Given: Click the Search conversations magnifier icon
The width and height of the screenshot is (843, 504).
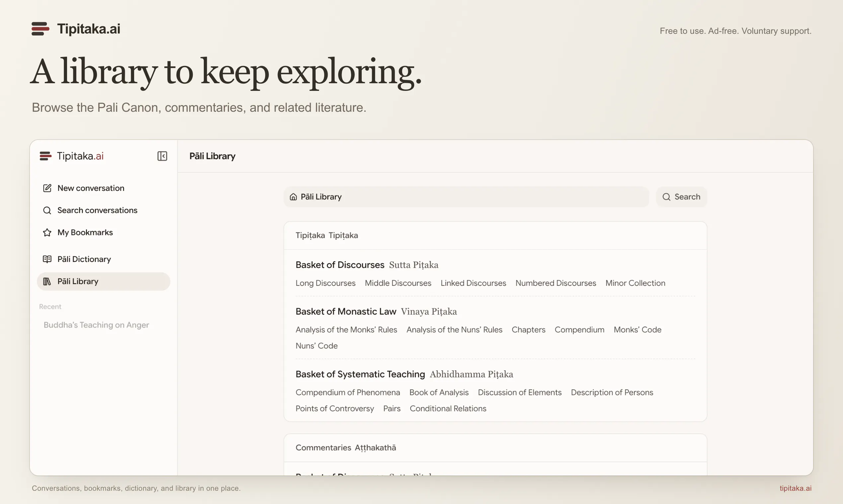Looking at the screenshot, I should (47, 210).
